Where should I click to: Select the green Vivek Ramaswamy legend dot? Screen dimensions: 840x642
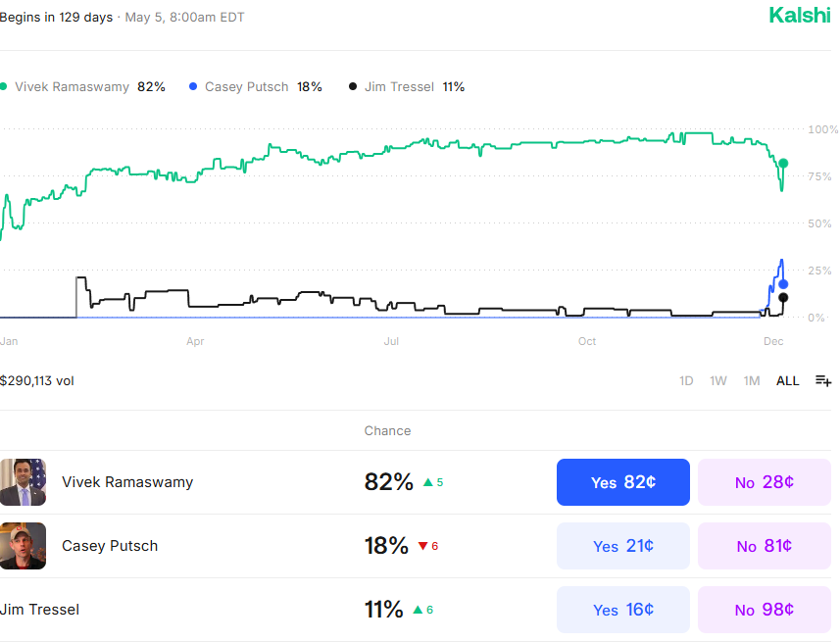coord(3,87)
